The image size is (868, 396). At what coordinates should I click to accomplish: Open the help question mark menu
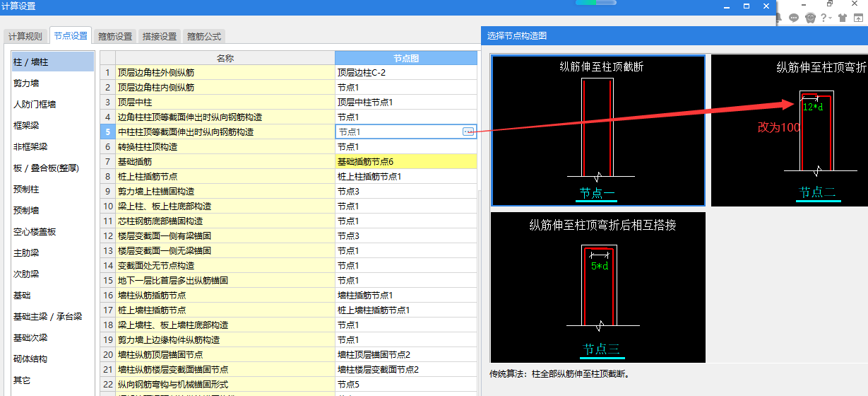(x=826, y=18)
